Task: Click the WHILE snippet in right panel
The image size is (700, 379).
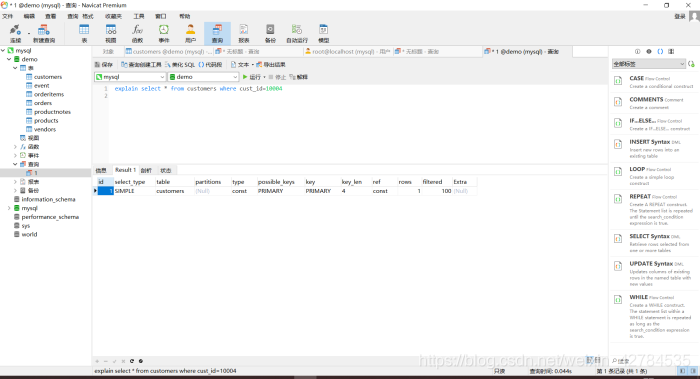Action: pos(654,317)
